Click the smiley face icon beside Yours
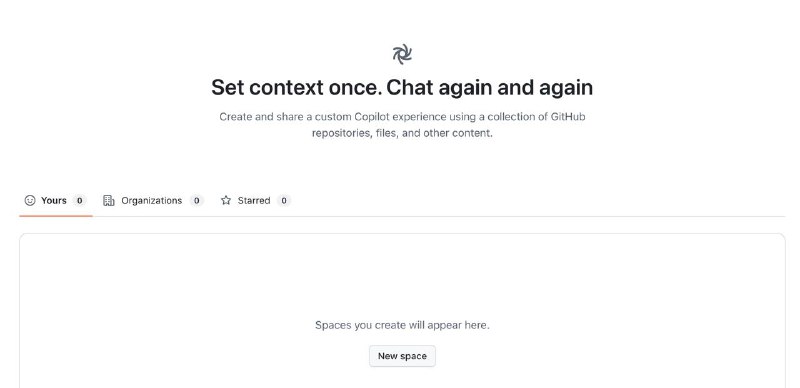The height and width of the screenshot is (388, 800). [x=30, y=201]
